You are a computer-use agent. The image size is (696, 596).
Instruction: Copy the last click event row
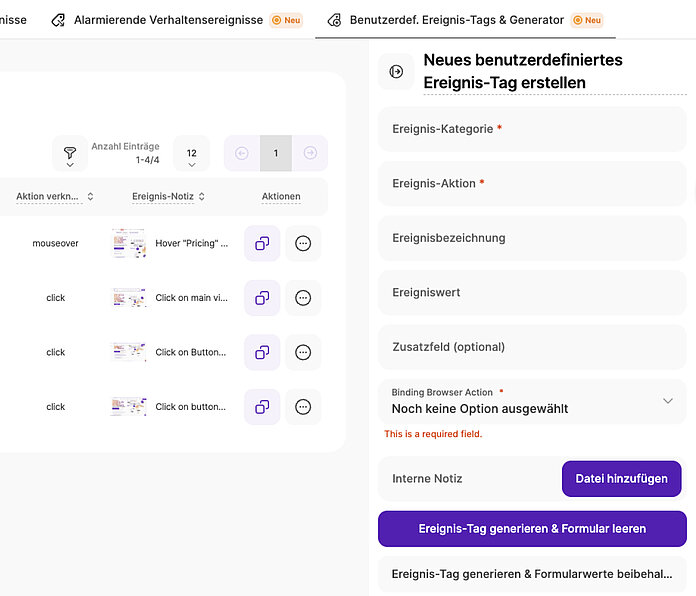tap(262, 407)
